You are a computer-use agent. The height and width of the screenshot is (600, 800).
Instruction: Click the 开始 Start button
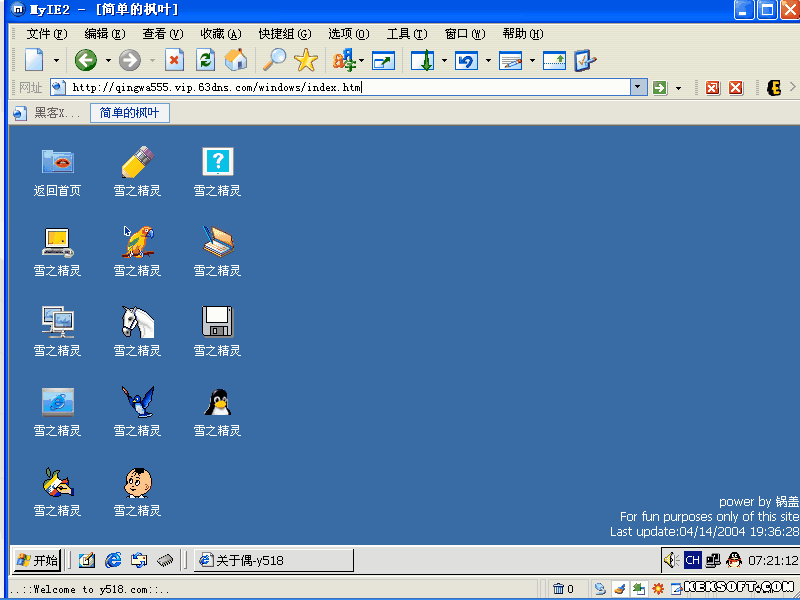(37, 561)
